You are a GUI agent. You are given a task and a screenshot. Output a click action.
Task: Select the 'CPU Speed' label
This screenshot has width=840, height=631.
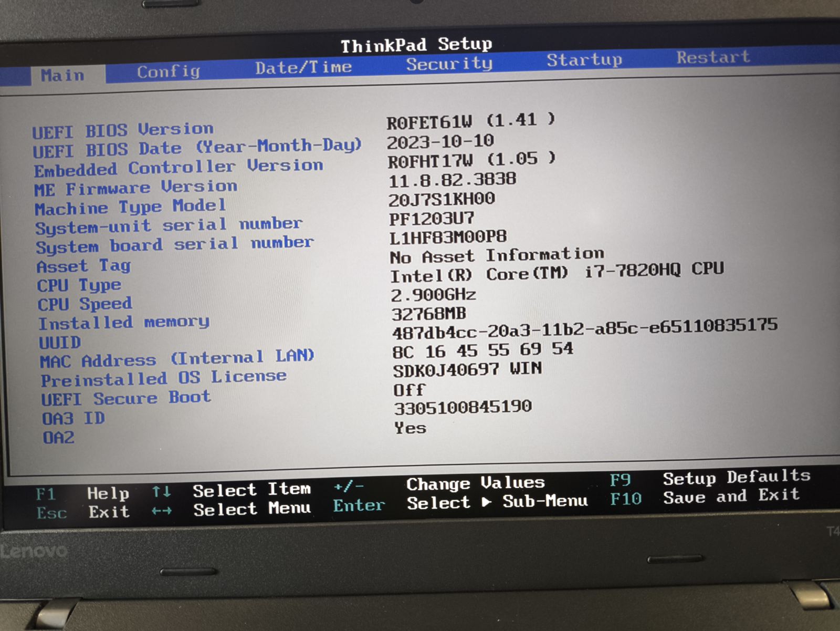pyautogui.click(x=85, y=304)
